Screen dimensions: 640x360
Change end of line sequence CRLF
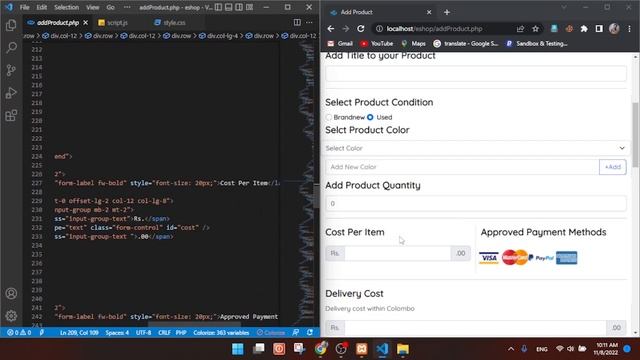[164, 333]
